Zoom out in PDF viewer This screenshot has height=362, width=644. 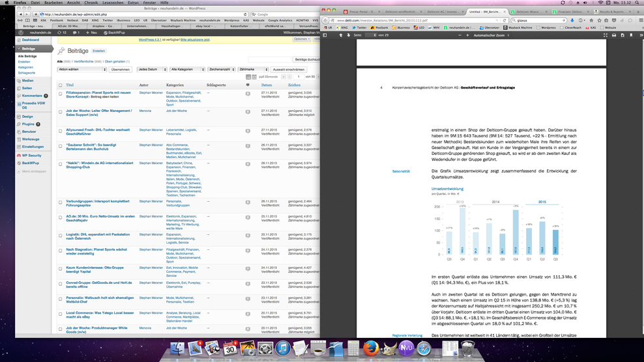click(460, 35)
